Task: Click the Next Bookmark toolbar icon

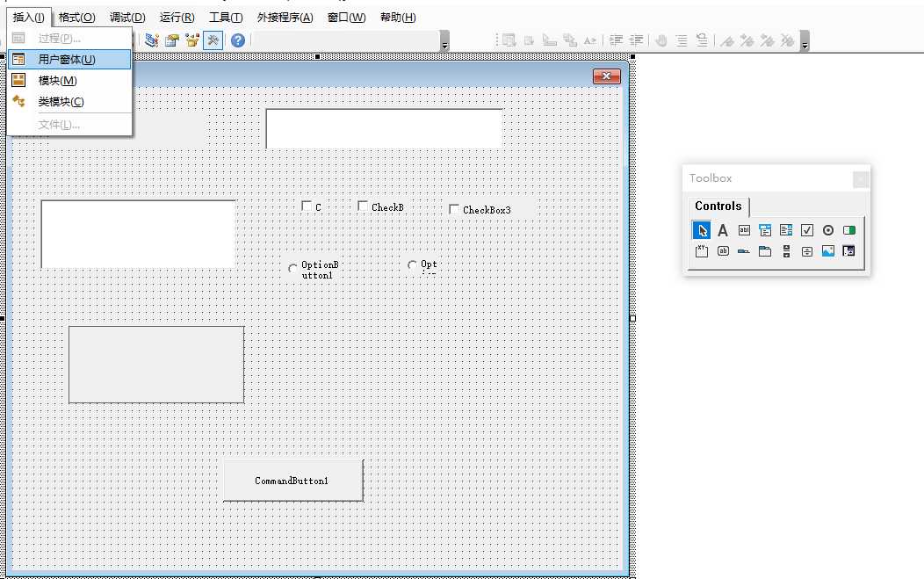Action: click(x=747, y=40)
